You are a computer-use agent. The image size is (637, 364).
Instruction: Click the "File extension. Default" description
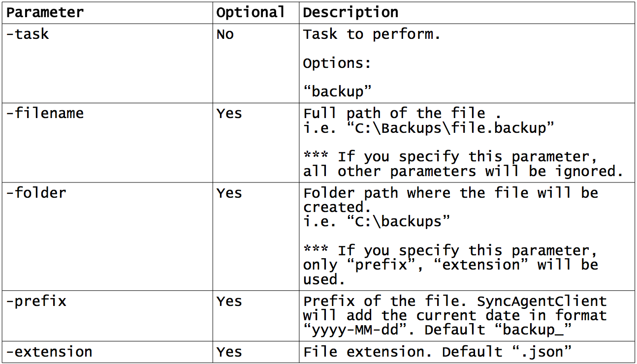click(x=403, y=352)
